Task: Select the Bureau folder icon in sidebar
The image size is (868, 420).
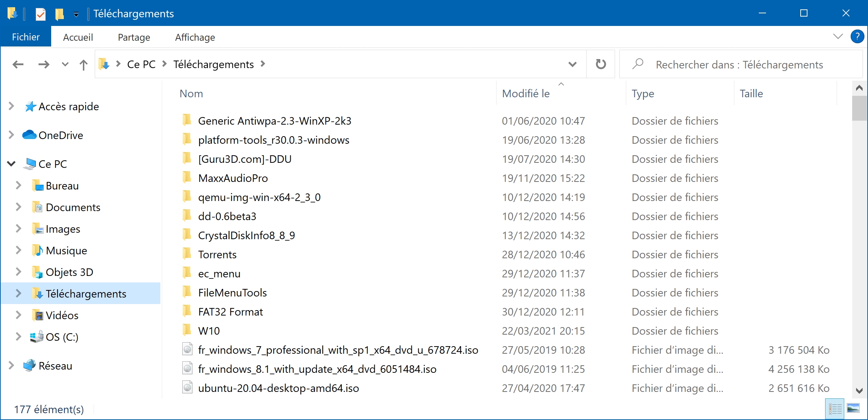Action: pyautogui.click(x=38, y=186)
